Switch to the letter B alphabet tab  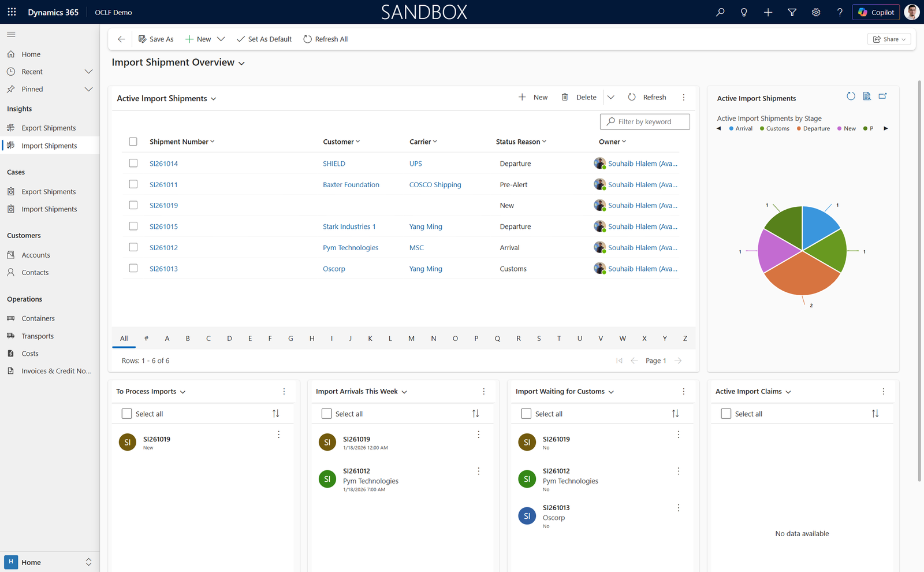[188, 338]
